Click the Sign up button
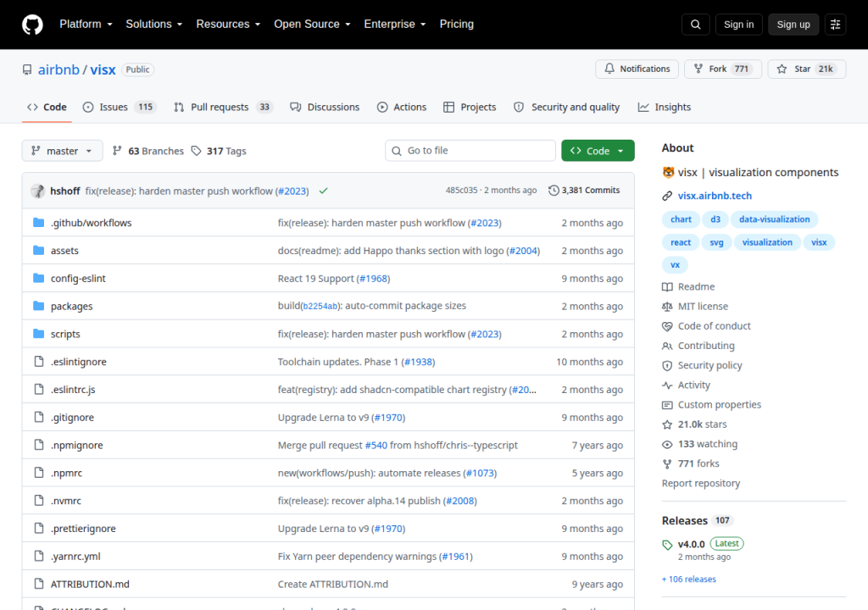The height and width of the screenshot is (610, 868). tap(793, 25)
